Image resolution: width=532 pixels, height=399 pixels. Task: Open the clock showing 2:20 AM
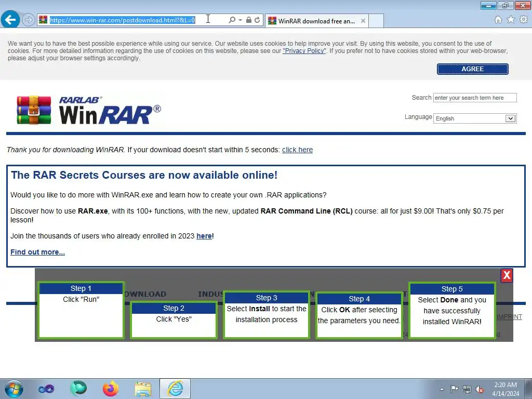(506, 389)
